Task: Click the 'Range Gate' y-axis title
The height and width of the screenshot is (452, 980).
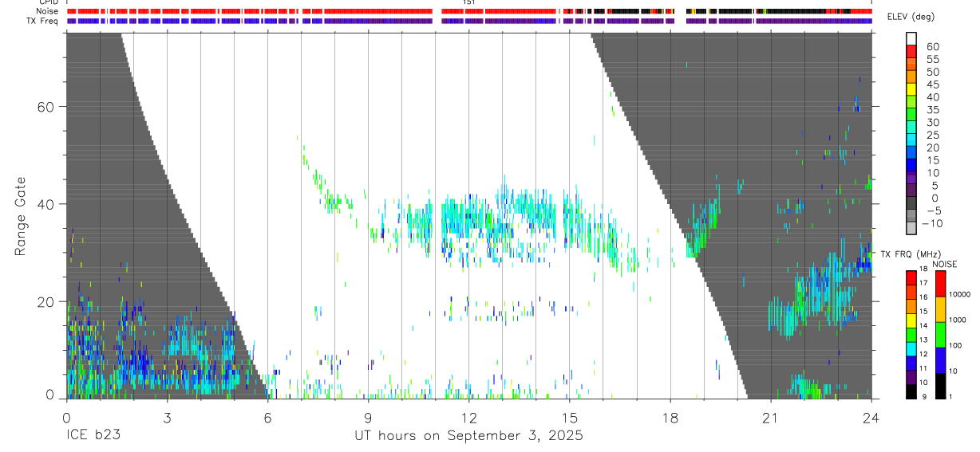Action: click(21, 216)
